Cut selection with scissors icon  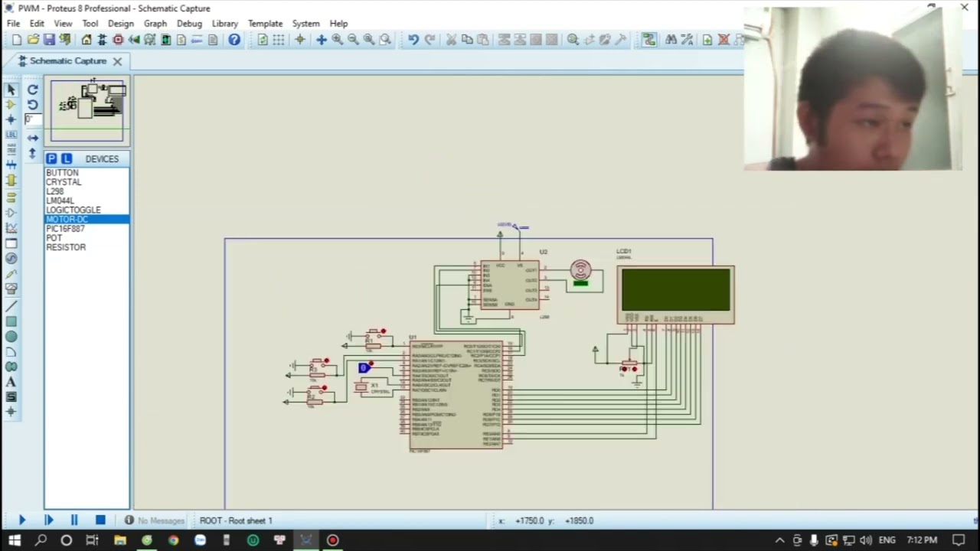[451, 40]
